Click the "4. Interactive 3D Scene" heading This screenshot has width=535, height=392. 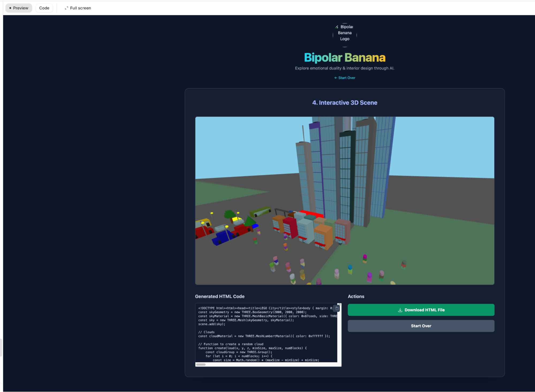click(344, 102)
